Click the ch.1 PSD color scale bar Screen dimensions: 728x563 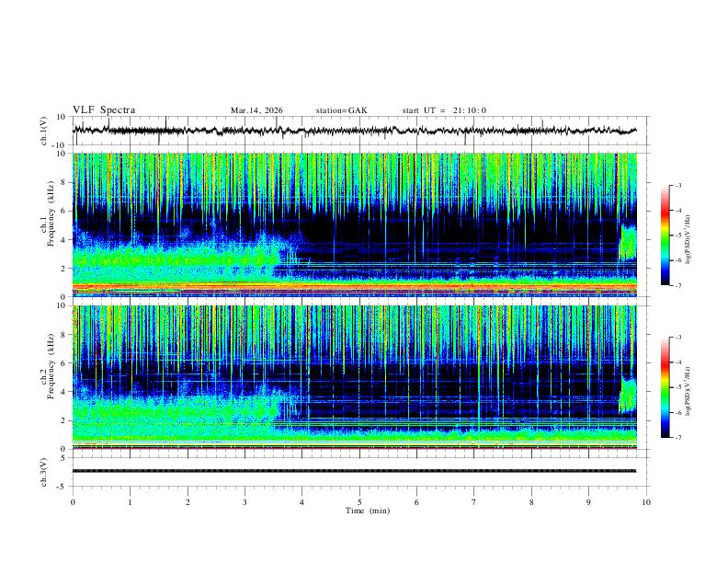665,236
